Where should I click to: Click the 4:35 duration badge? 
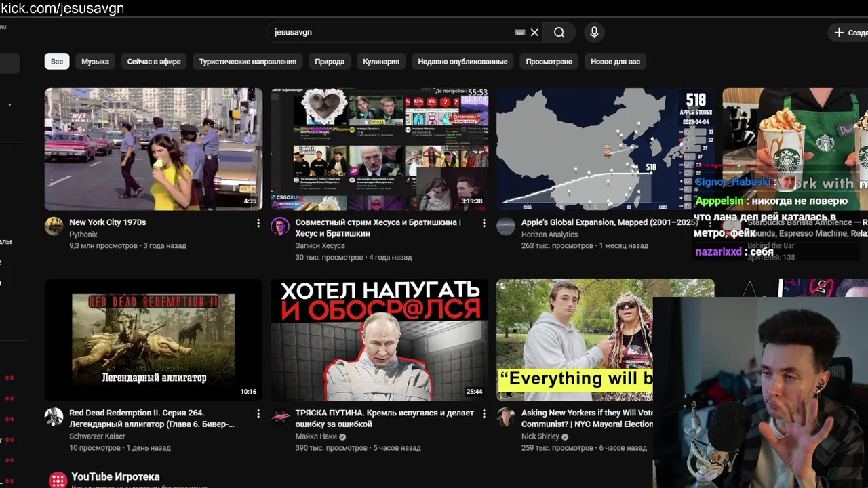250,201
